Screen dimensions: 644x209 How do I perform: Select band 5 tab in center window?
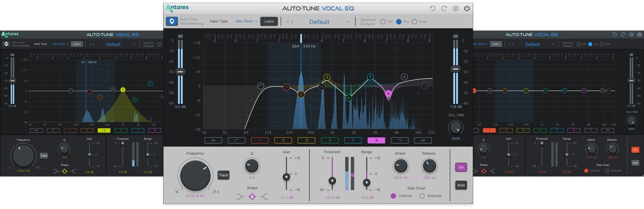353,140
